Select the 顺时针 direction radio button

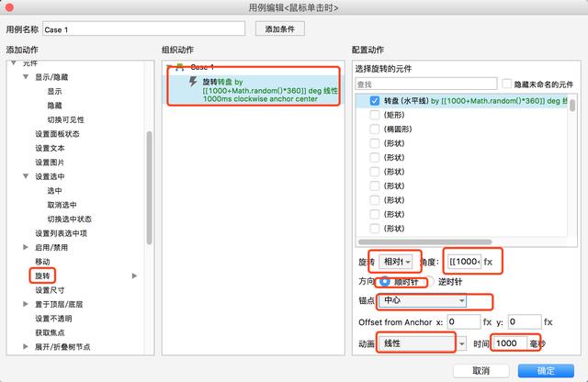[x=385, y=281]
